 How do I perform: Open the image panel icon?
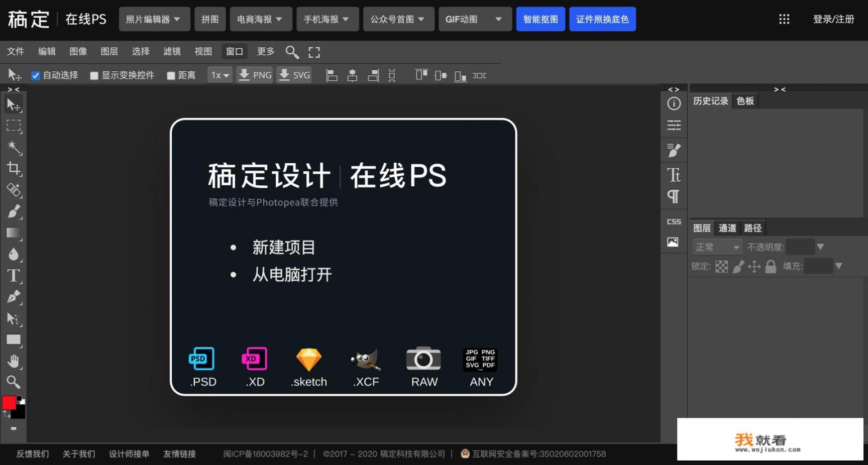pyautogui.click(x=673, y=242)
